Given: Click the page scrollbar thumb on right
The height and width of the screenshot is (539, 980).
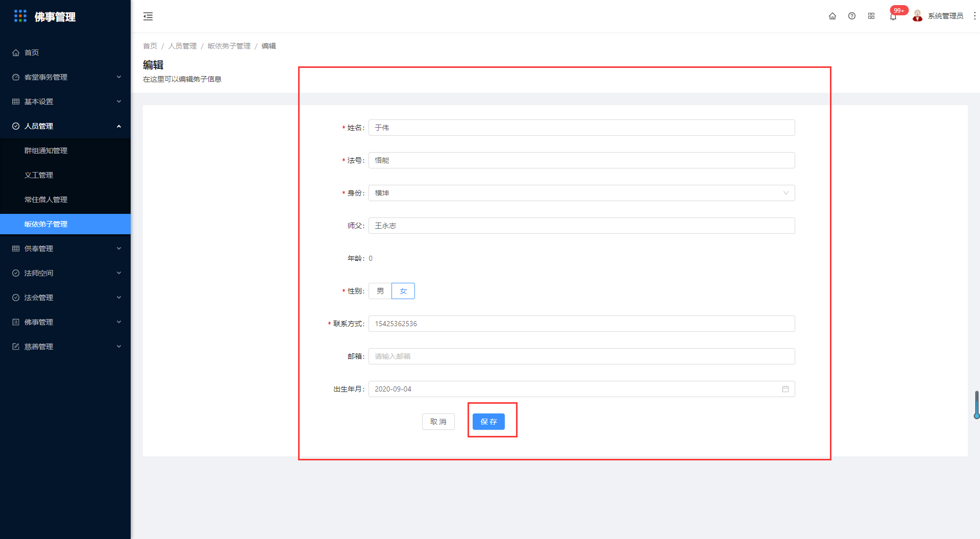Looking at the screenshot, I should (976, 405).
